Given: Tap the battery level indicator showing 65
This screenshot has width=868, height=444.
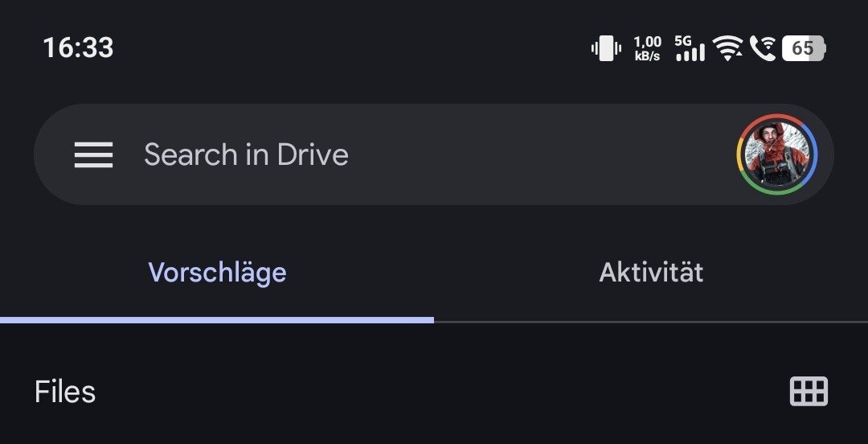Looking at the screenshot, I should click(x=803, y=48).
